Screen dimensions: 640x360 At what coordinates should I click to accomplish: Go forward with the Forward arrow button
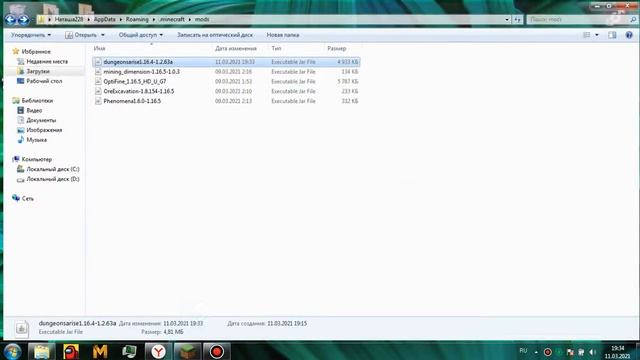pos(23,19)
